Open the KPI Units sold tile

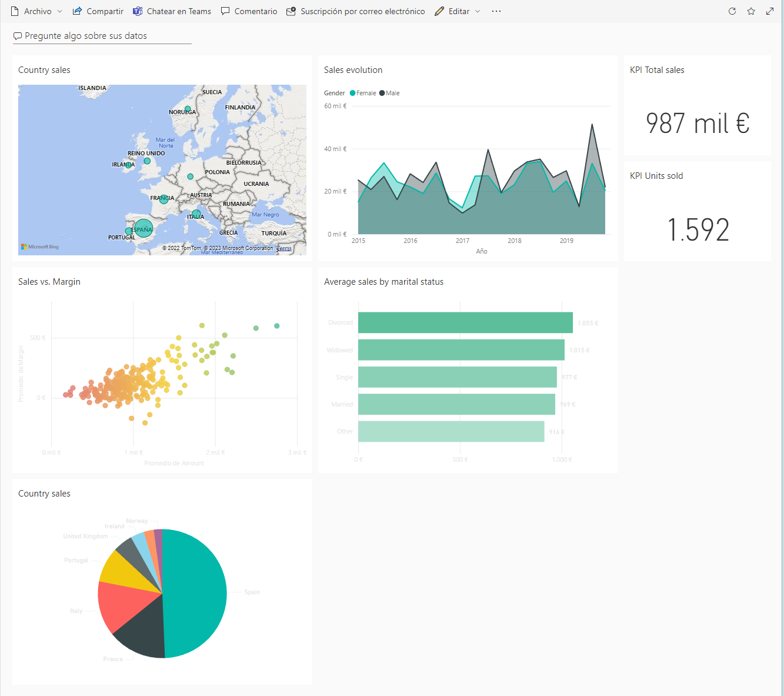(697, 212)
